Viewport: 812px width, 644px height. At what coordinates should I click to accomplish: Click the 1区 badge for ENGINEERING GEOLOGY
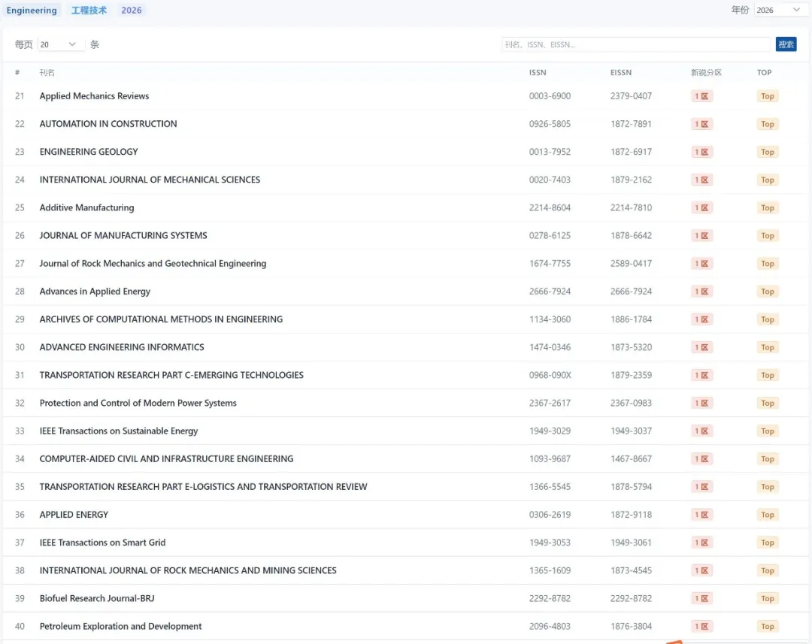[701, 152]
